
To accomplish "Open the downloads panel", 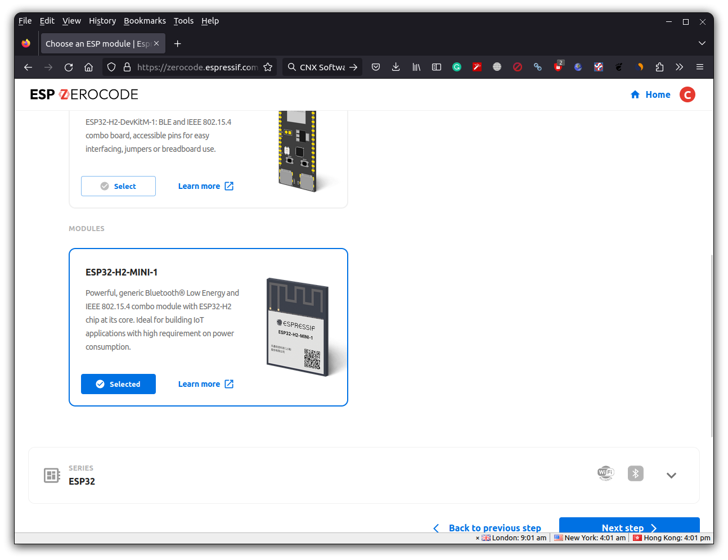I will click(396, 67).
